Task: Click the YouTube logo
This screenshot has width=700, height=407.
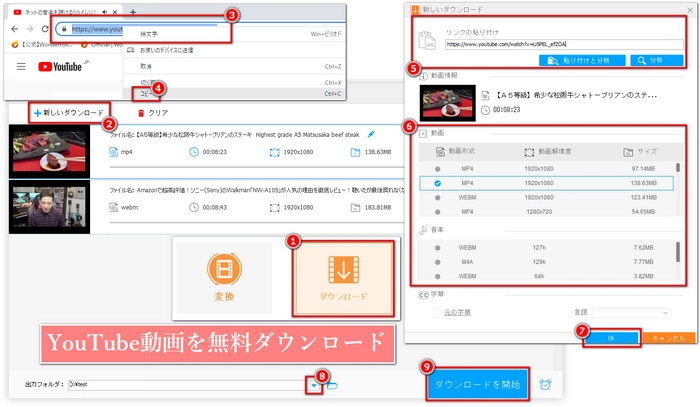Action: [x=60, y=67]
